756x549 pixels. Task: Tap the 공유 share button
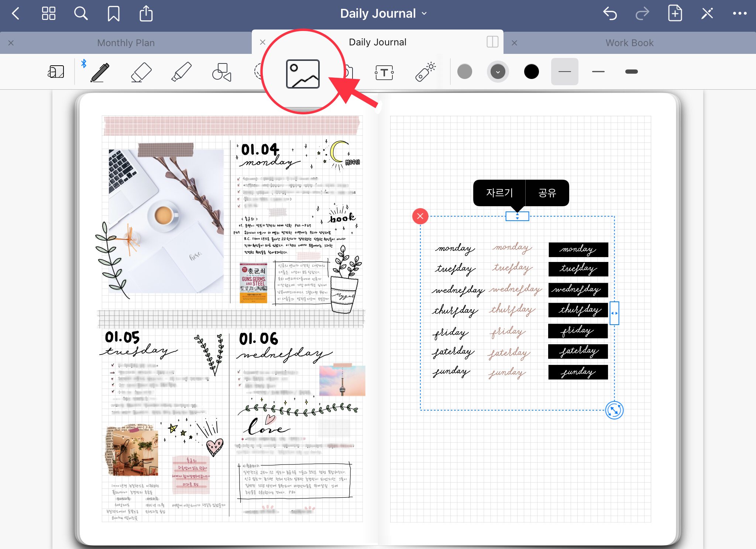(547, 193)
